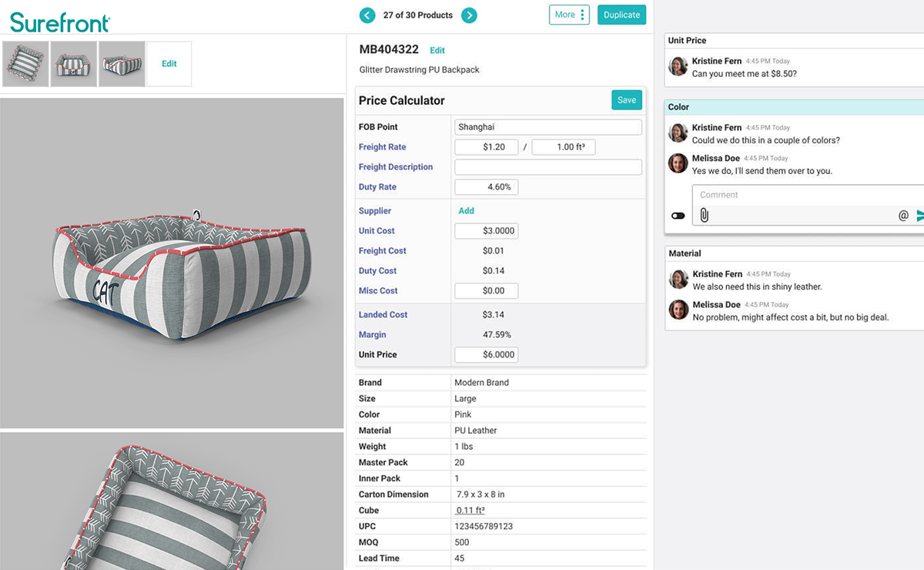Toggle the switch beside the comment box
Image resolution: width=924 pixels, height=570 pixels.
(678, 216)
